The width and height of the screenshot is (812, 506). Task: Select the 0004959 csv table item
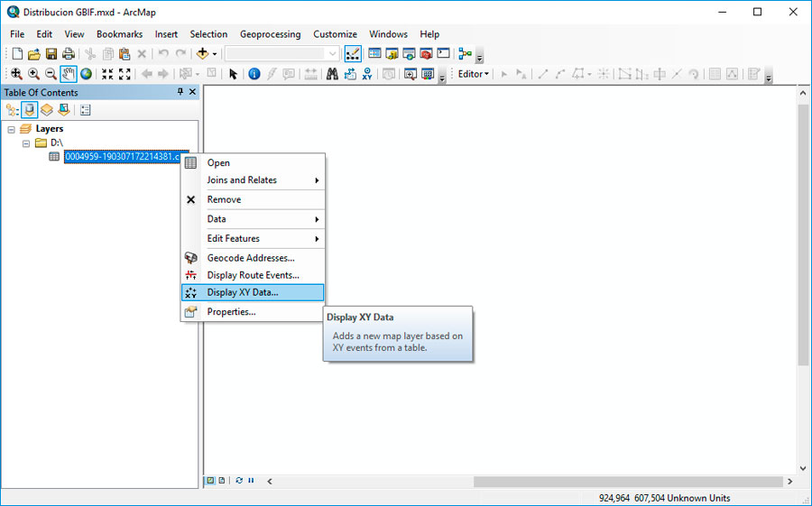pyautogui.click(x=122, y=156)
